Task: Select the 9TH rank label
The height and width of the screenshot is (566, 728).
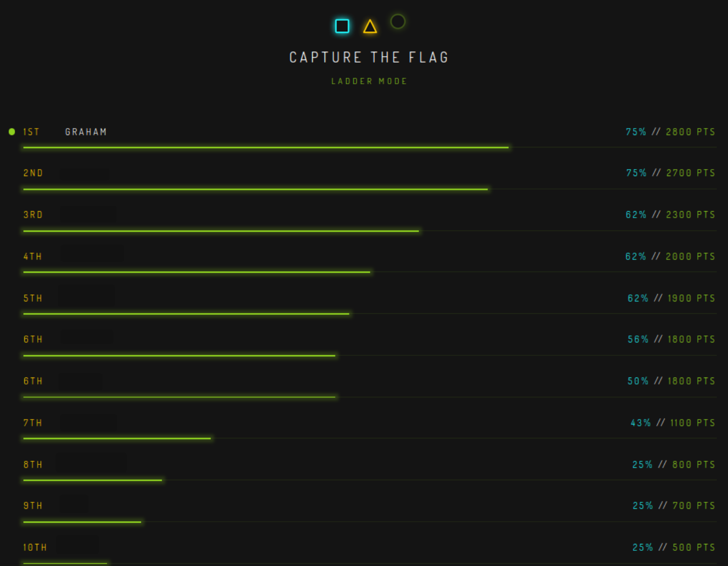Action: (x=33, y=506)
